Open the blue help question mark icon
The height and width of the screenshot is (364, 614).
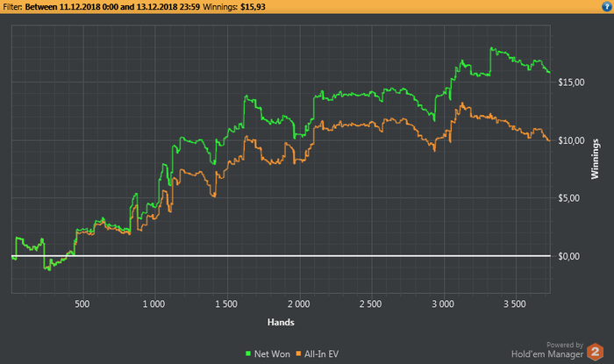(x=607, y=7)
